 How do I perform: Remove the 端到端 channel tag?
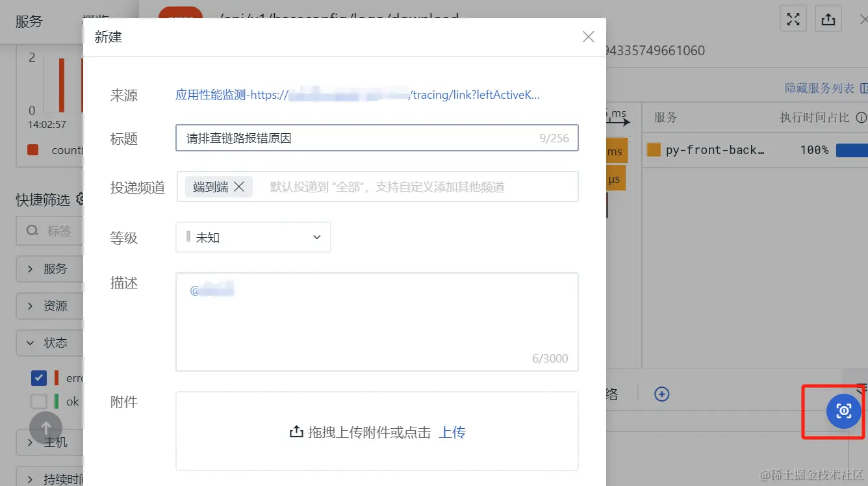click(x=239, y=187)
